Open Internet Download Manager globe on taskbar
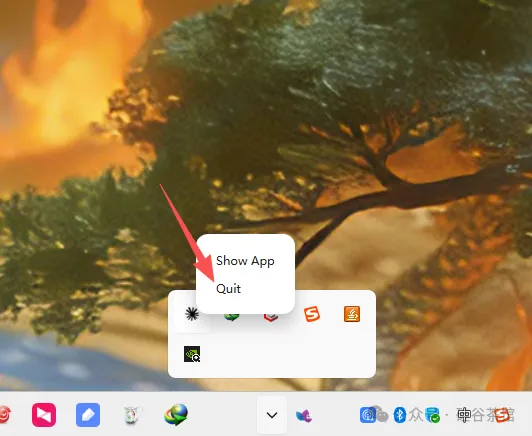Image resolution: width=532 pixels, height=436 pixels. 176,415
